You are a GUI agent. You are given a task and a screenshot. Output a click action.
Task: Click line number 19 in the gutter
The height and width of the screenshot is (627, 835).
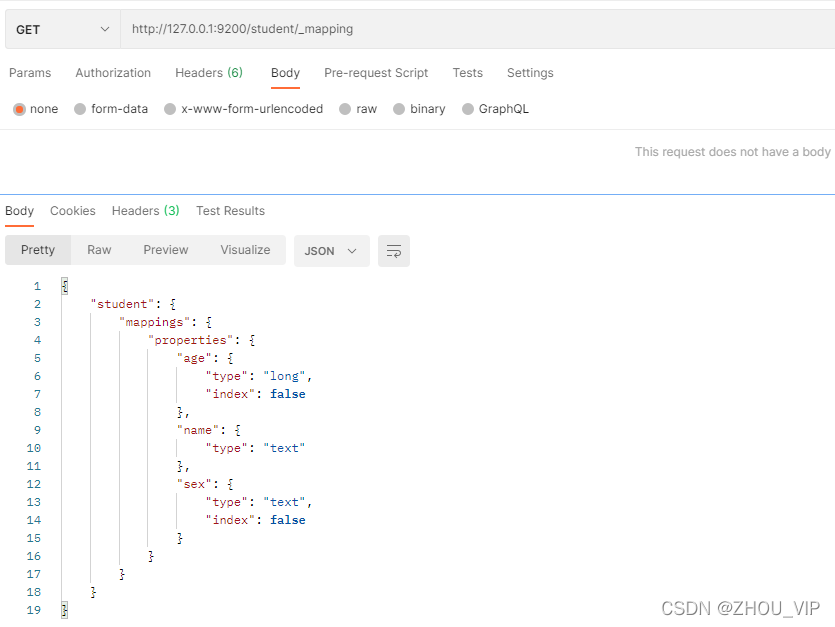(34, 610)
